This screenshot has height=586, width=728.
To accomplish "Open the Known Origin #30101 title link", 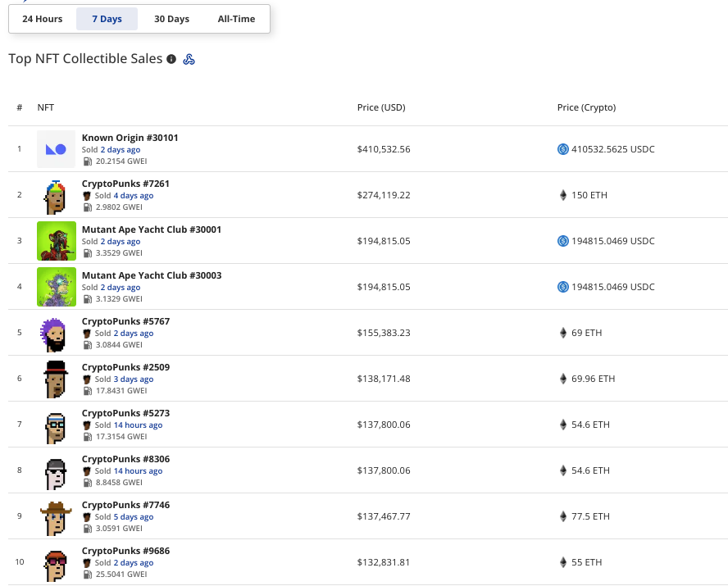I will click(x=130, y=138).
